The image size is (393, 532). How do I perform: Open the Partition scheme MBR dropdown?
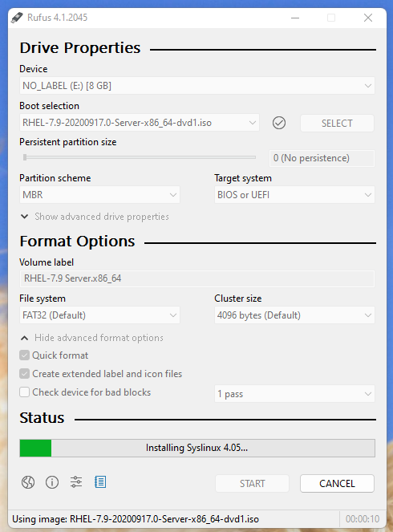pyautogui.click(x=99, y=195)
